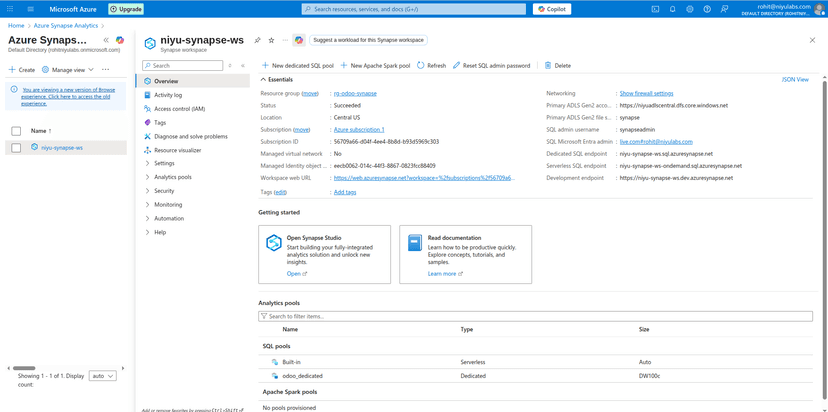Click the odoo_dedicated pool icon
Screen dimensions: 828x412
click(275, 376)
